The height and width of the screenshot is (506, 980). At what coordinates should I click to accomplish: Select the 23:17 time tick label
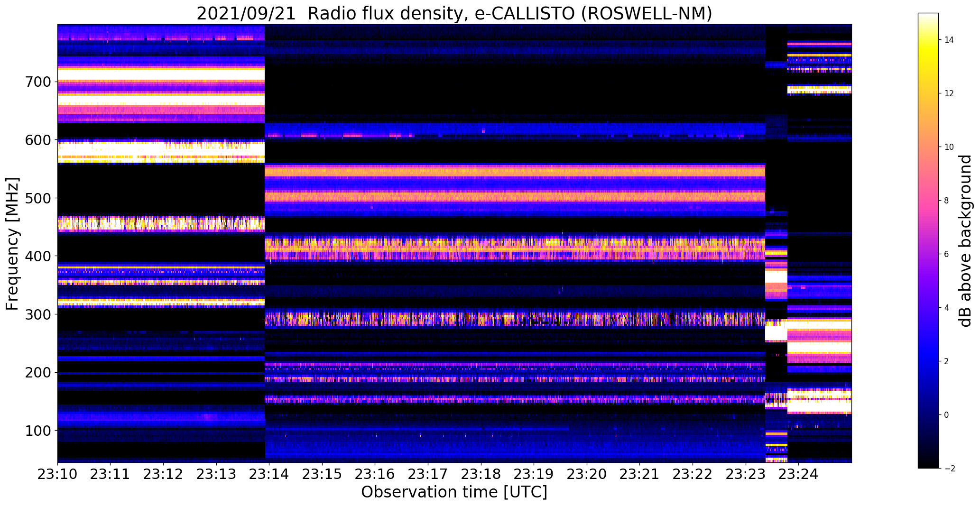(428, 475)
